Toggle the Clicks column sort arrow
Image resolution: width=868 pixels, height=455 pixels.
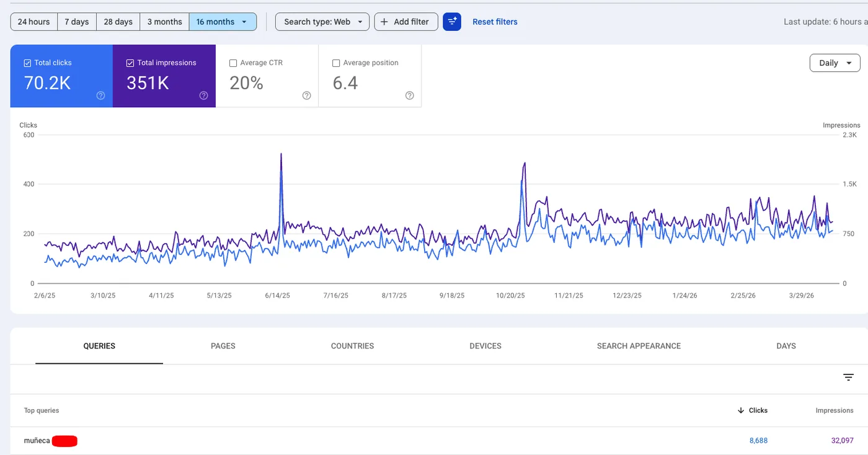742,410
